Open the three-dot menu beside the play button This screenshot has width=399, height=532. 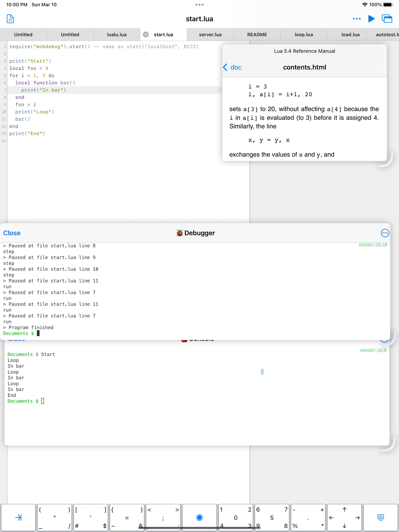pyautogui.click(x=357, y=19)
